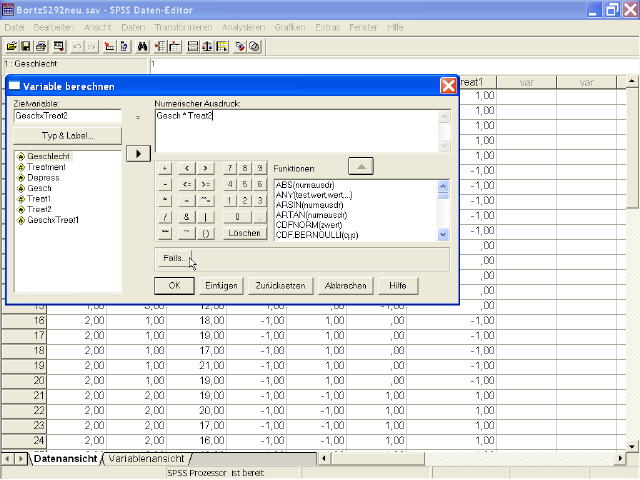Click the binoculars Find icon
The image size is (640, 480).
coord(142,46)
